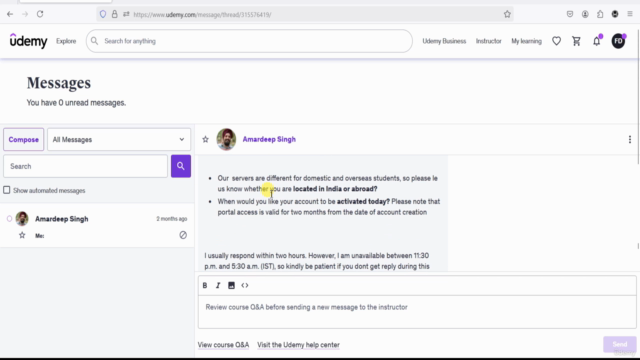The width and height of the screenshot is (640, 360).
Task: Click the Udemy logo
Action: tap(29, 41)
